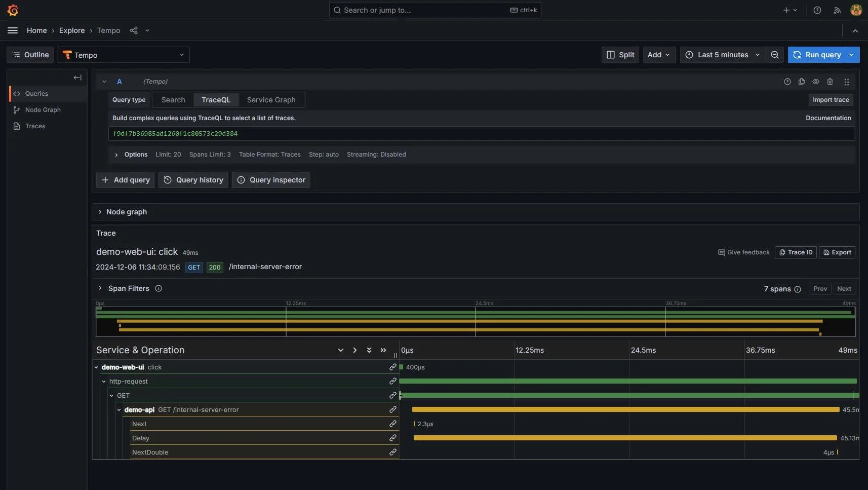The image size is (868, 490).
Task: Open the Documentation link
Action: (828, 118)
